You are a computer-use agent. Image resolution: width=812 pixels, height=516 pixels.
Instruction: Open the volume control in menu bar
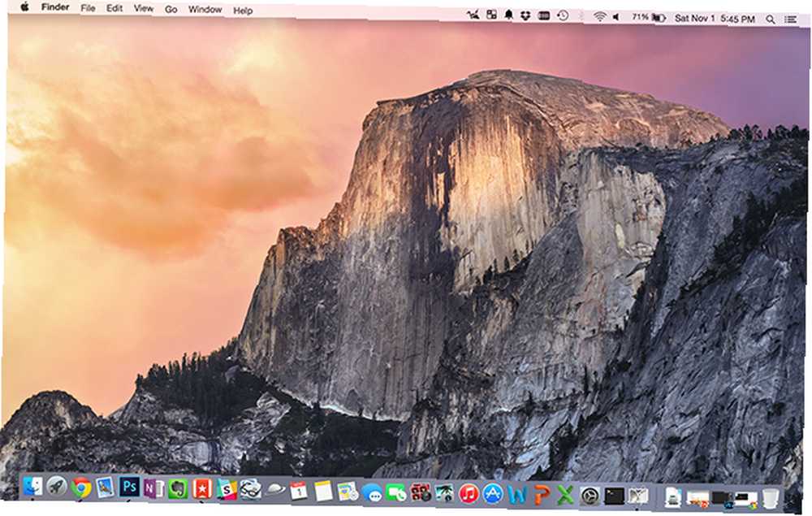point(616,17)
